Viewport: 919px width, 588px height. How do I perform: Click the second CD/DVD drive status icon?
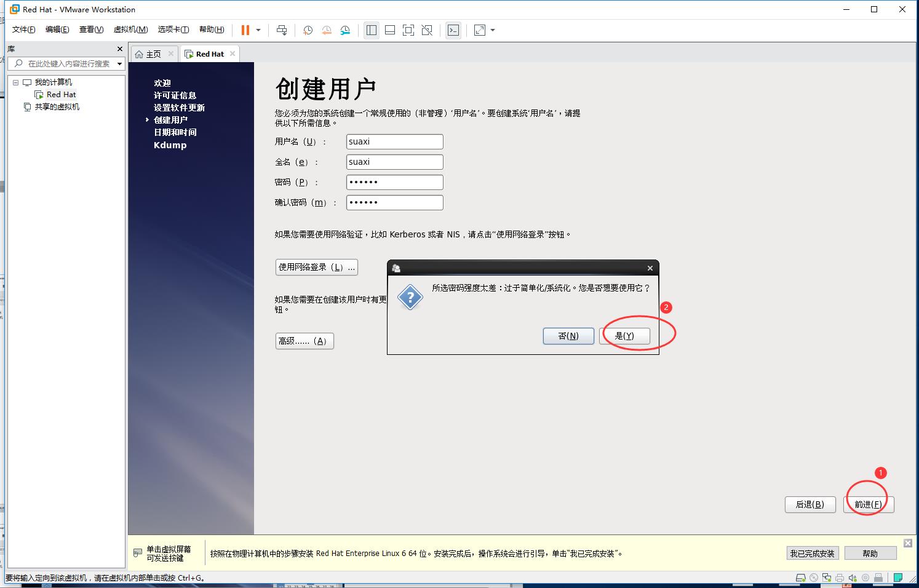(x=865, y=578)
